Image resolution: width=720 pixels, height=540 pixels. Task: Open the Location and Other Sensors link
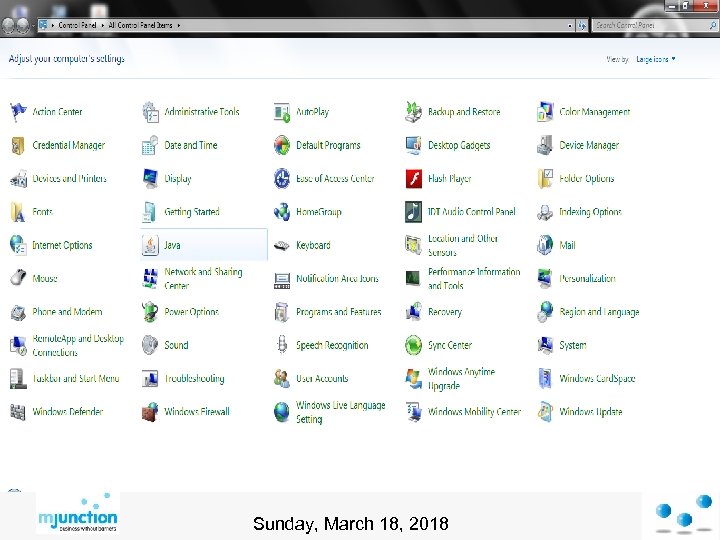463,245
